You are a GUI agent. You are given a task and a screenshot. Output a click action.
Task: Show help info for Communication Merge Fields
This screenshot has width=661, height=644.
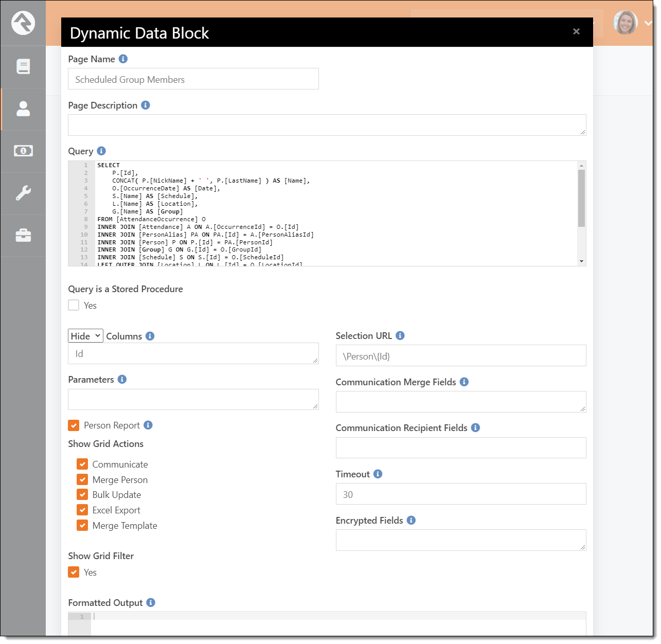click(464, 382)
